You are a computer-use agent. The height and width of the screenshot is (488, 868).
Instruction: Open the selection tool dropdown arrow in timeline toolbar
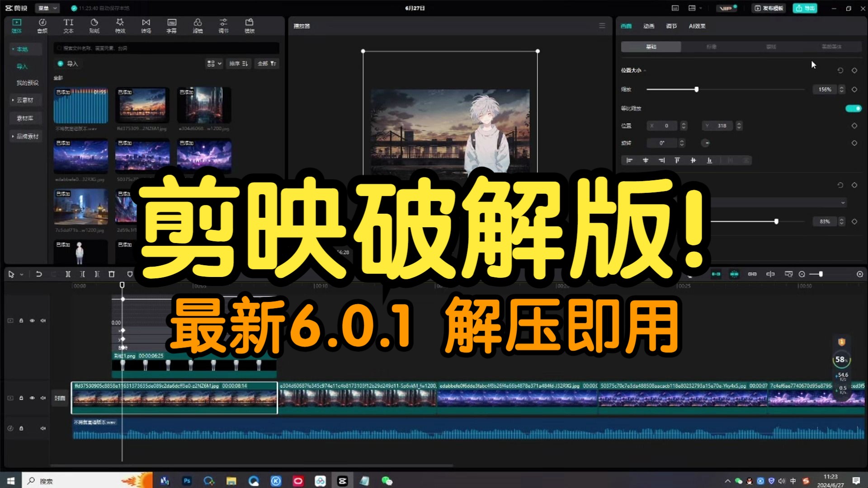point(22,274)
